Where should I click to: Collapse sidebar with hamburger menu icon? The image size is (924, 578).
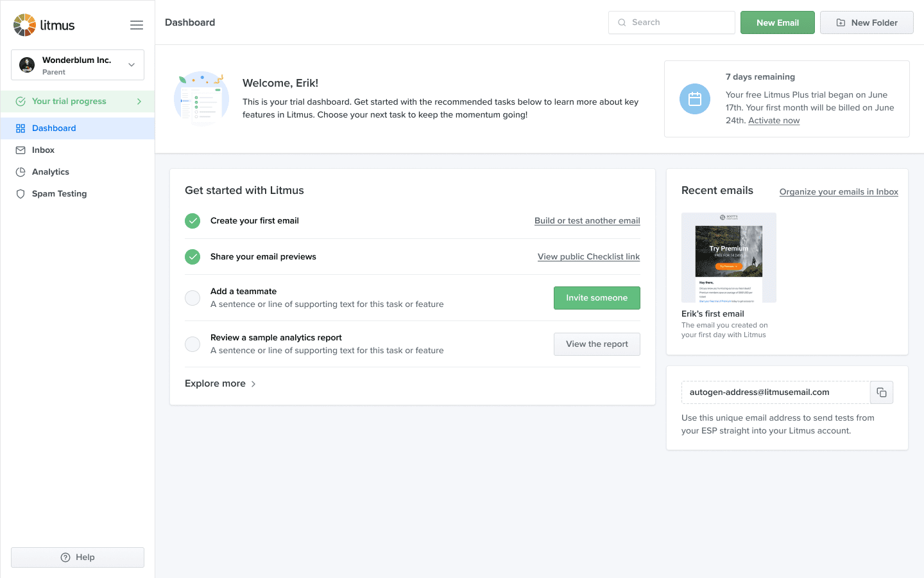click(x=137, y=25)
